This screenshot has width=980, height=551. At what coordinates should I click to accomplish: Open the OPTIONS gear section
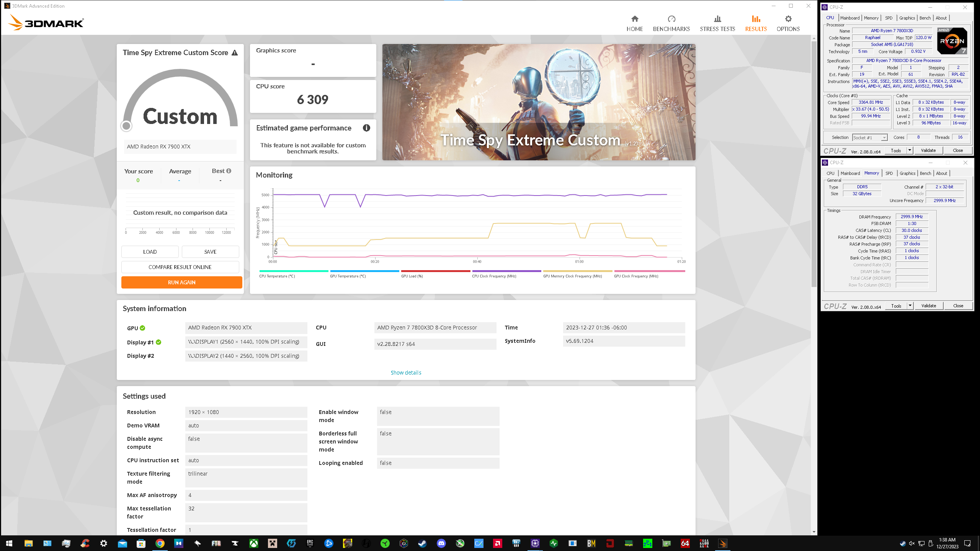788,23
